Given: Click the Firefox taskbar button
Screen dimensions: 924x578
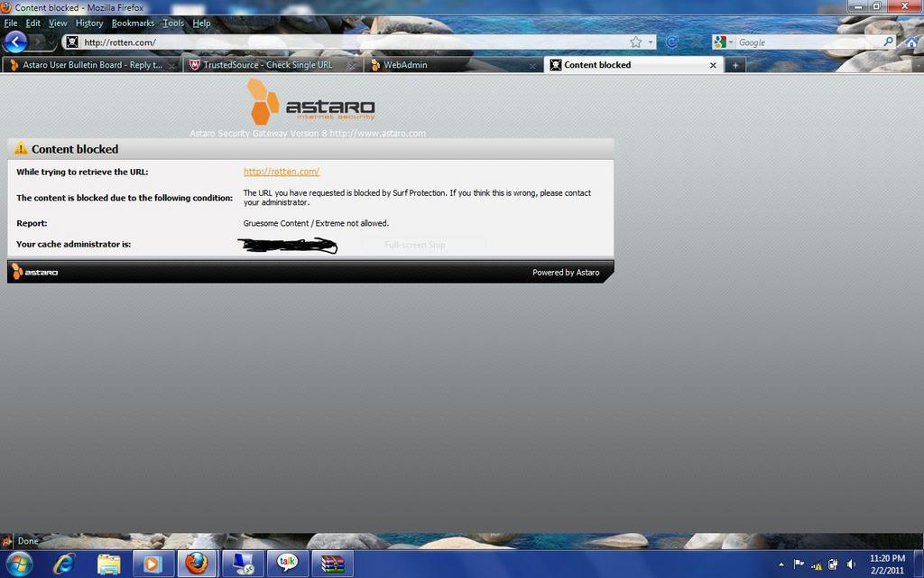Looking at the screenshot, I should [198, 564].
